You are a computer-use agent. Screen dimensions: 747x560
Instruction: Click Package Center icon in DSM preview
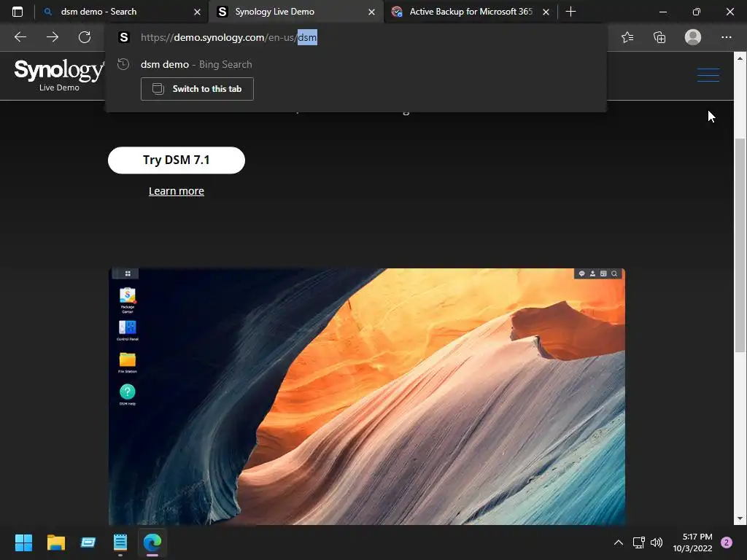click(x=127, y=299)
